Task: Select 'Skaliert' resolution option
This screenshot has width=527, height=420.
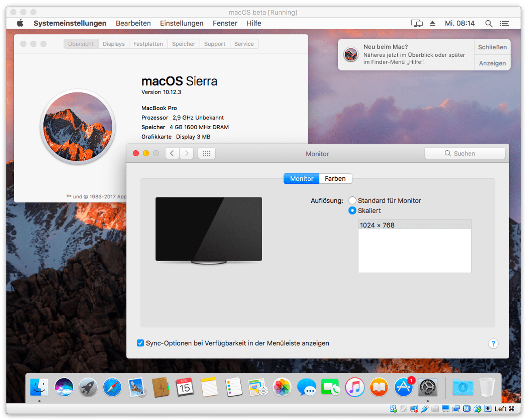Action: pos(352,211)
